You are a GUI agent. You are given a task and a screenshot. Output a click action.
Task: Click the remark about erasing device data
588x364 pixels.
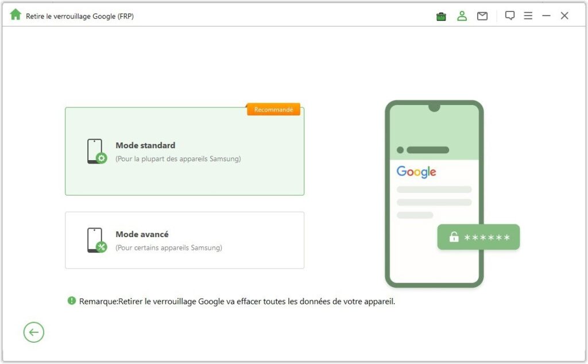237,301
